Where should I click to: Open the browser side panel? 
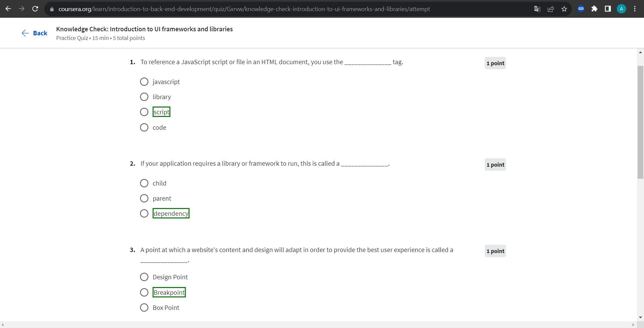[x=608, y=9]
